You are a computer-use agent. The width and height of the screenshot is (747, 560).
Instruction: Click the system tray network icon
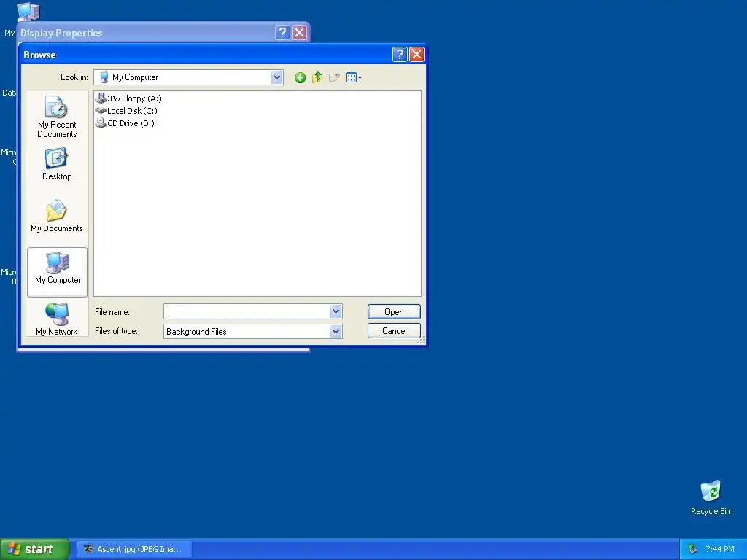[692, 549]
